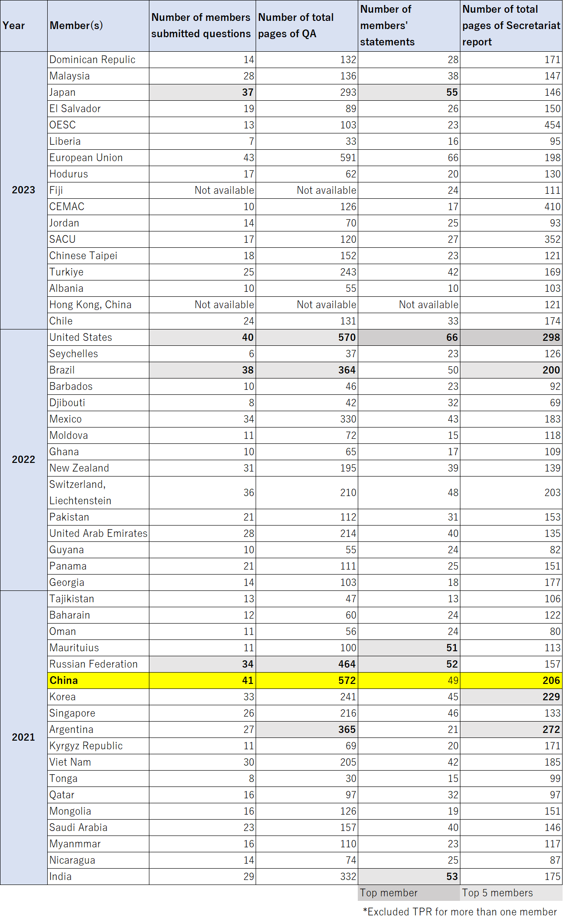Click OESC's Secretariat report value 454
The image size is (563, 924).
coord(511,125)
